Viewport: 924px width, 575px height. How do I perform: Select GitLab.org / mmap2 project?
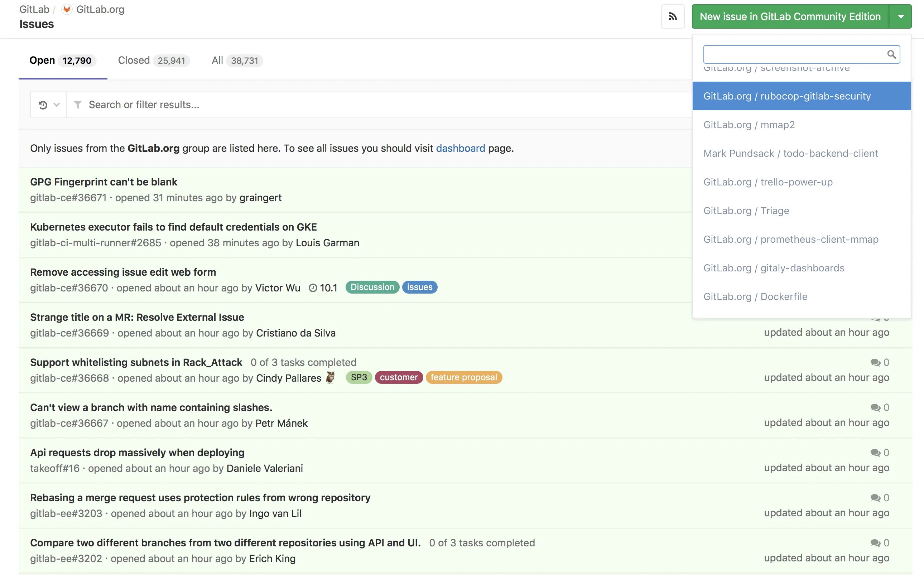(802, 125)
